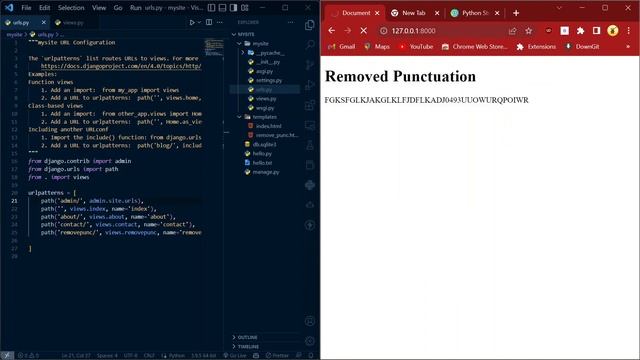Open run button dropdown arrow
Viewport: 640px width, 360px height.
[x=199, y=22]
